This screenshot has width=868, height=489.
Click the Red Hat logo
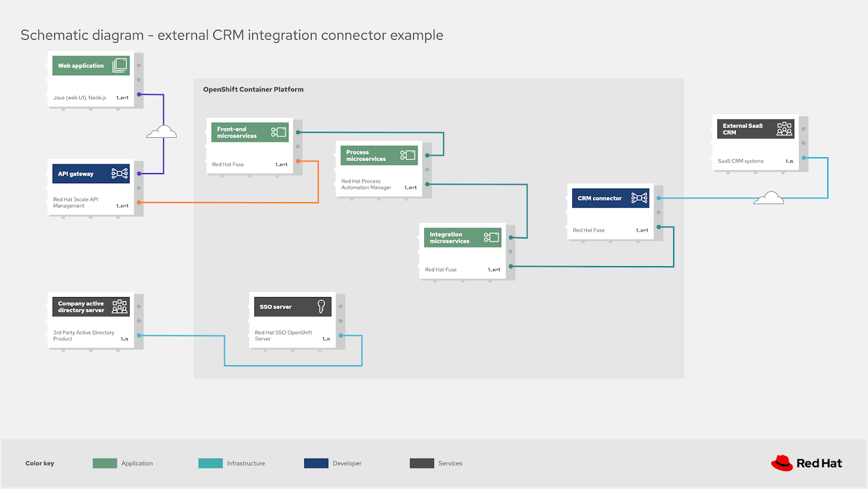pos(806,462)
